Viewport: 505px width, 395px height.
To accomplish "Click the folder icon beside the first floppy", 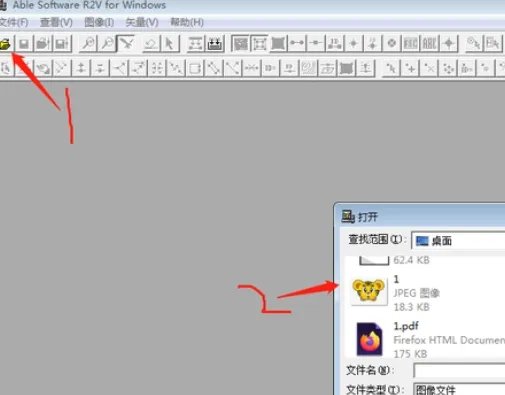I will pyautogui.click(x=43, y=44).
